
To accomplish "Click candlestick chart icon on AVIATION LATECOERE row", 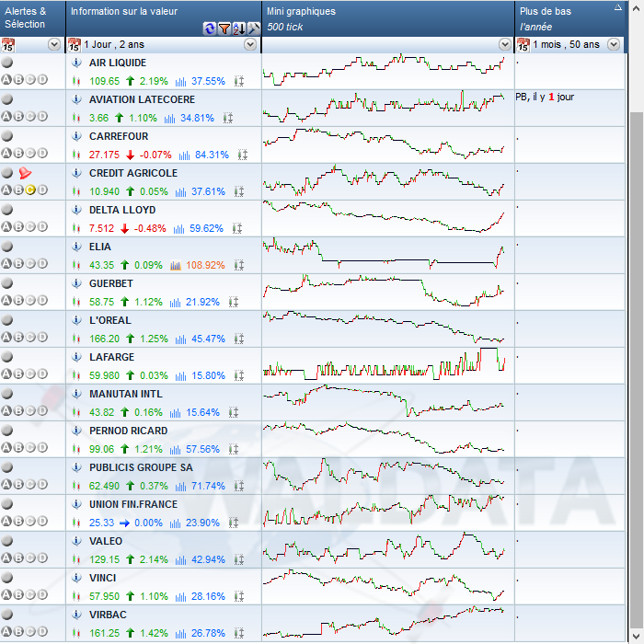I will [x=76, y=119].
